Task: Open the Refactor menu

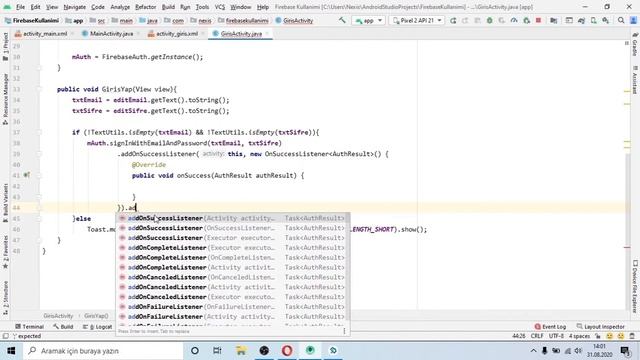Action: pyautogui.click(x=145, y=7)
